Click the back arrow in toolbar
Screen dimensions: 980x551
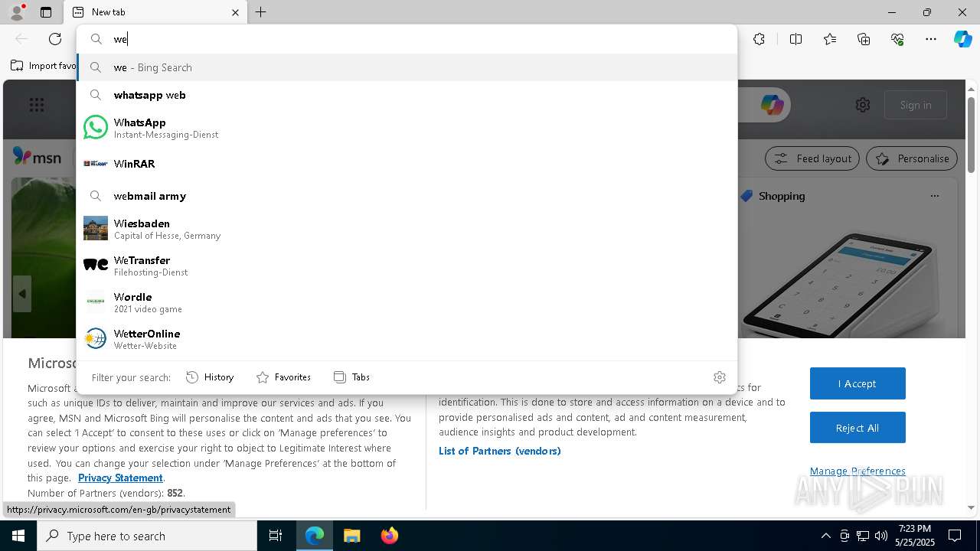click(21, 39)
